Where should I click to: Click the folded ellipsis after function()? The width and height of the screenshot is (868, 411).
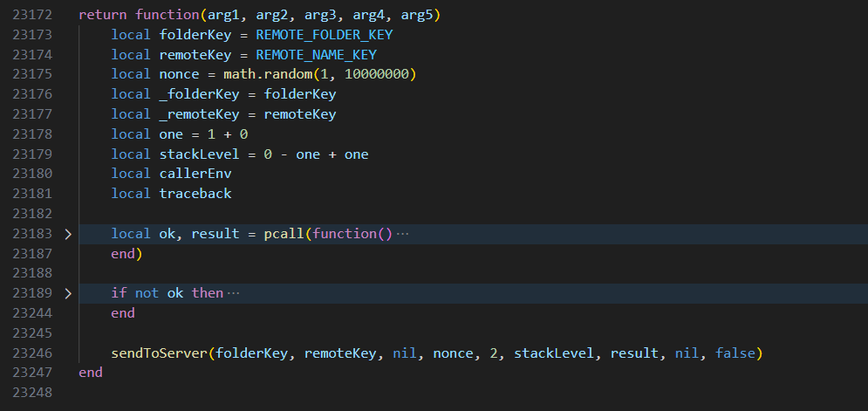pyautogui.click(x=402, y=234)
